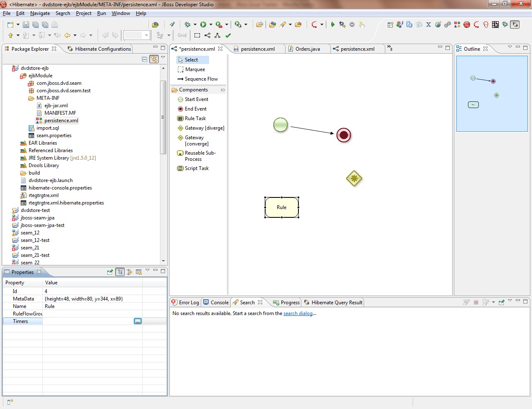Open the Navigate menu

pos(40,13)
